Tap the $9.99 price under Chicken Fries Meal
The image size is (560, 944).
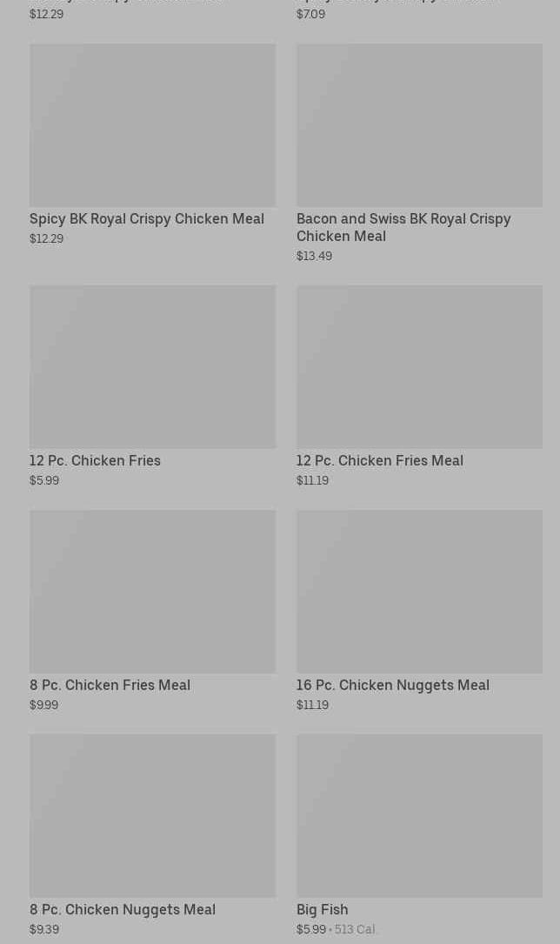[x=43, y=706]
